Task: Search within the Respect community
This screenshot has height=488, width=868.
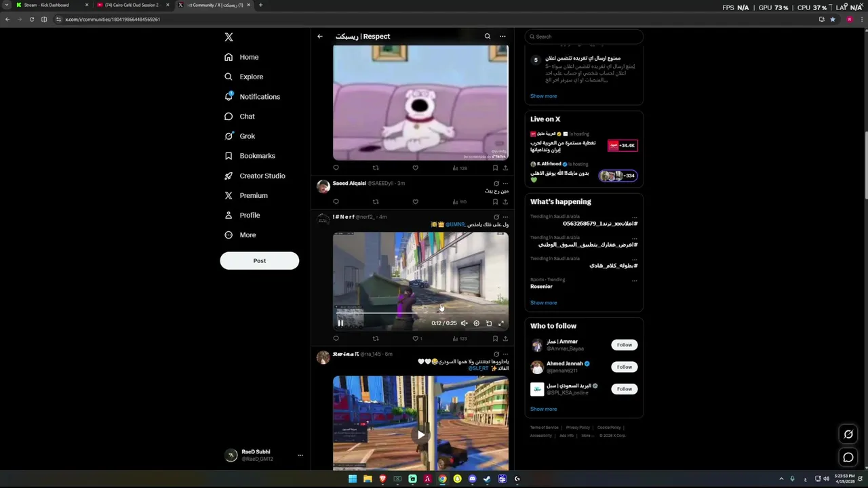Action: coord(487,37)
